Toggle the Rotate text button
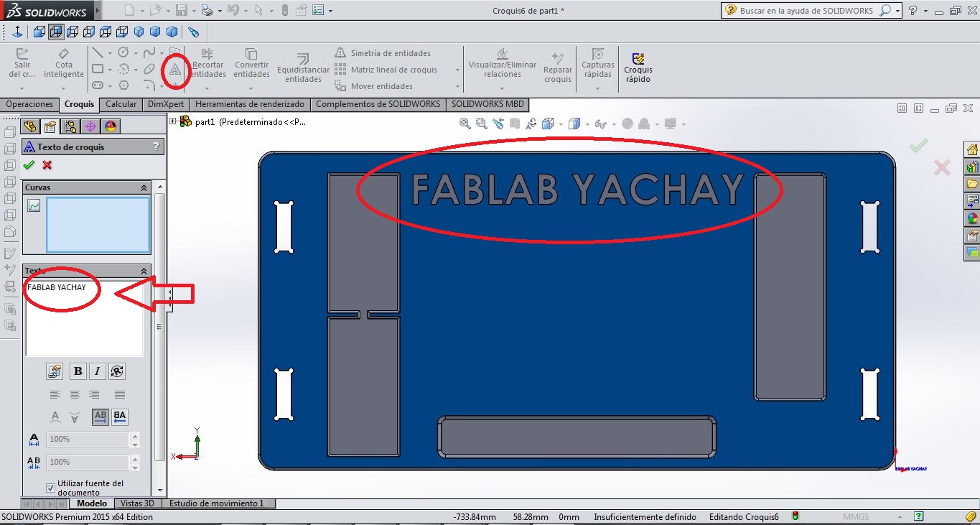980x525 pixels. point(118,371)
